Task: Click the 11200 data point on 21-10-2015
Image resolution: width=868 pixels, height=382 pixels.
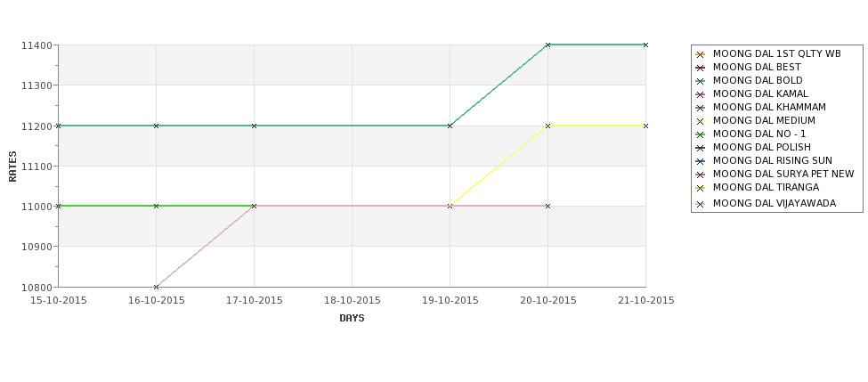Action: click(x=645, y=126)
